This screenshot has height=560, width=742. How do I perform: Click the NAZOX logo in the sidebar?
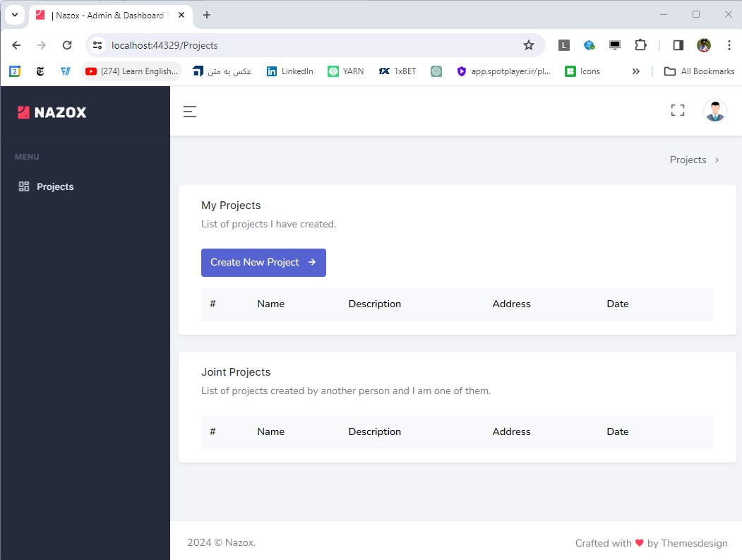[52, 112]
